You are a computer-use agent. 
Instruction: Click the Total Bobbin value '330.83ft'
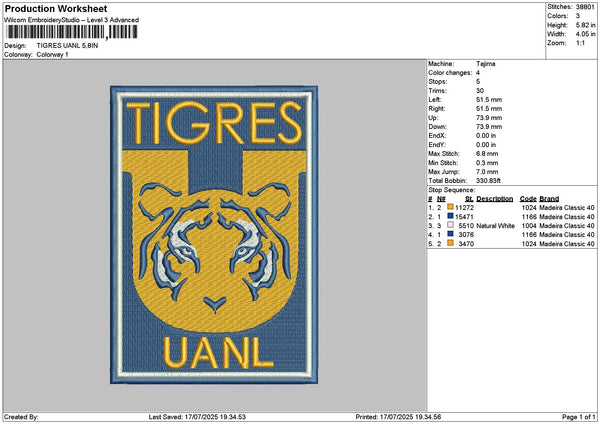(x=488, y=181)
